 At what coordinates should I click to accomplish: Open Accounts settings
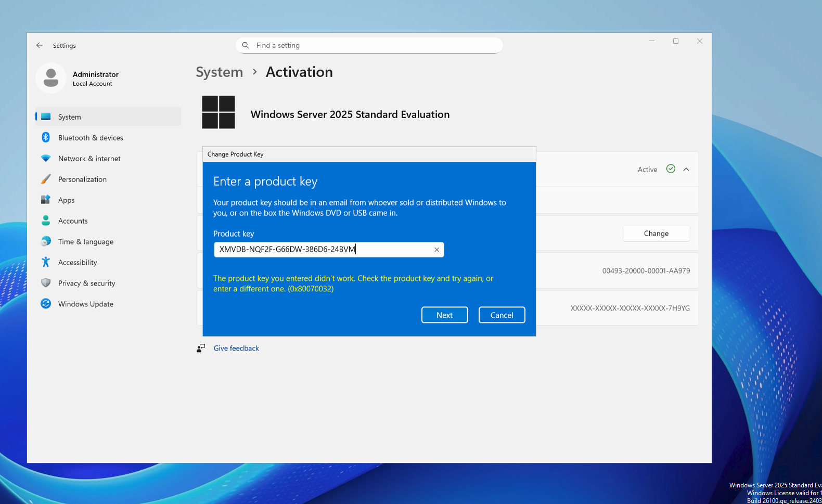(x=73, y=221)
